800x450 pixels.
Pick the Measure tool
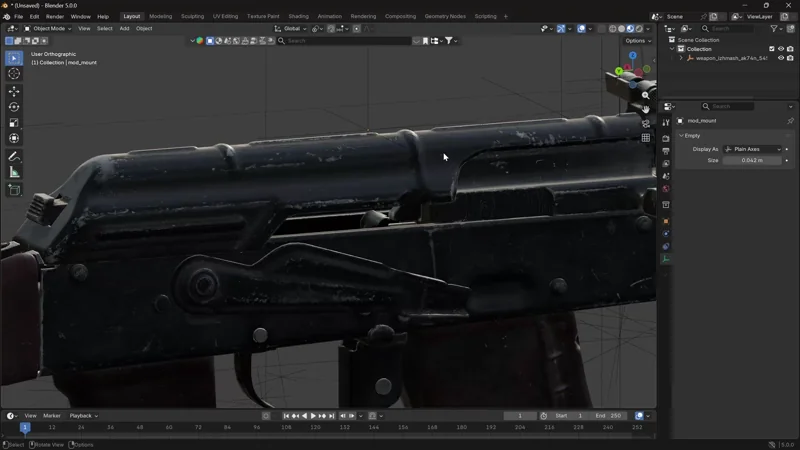point(14,172)
